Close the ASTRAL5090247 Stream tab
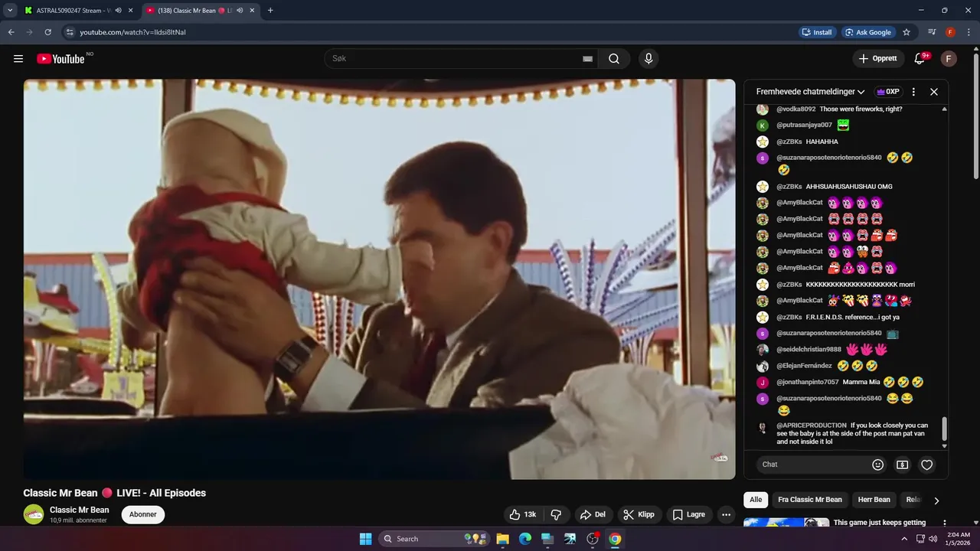The width and height of the screenshot is (980, 551). [x=131, y=11]
